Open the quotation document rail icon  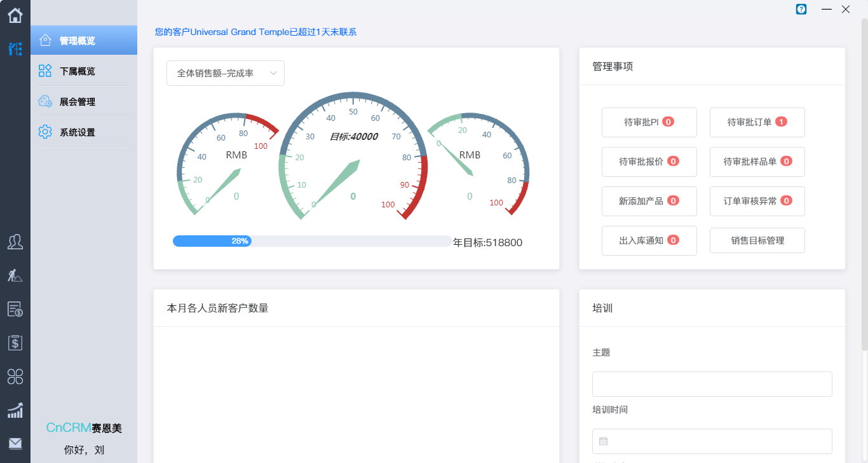click(x=15, y=309)
